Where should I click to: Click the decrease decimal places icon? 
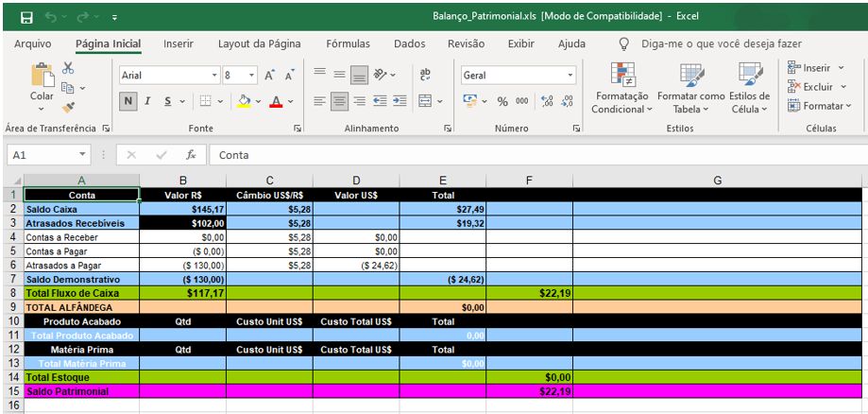pos(567,101)
